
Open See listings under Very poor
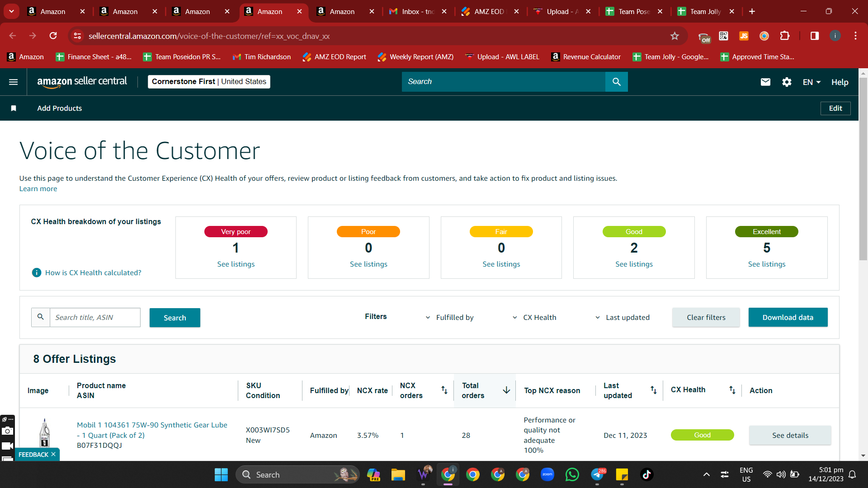click(236, 264)
